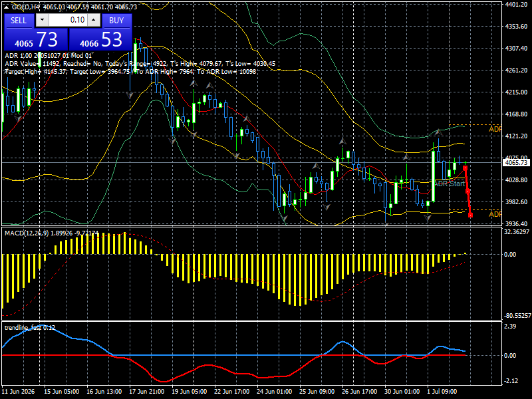Click the 11 Jun 2026 date label
The width and height of the screenshot is (532, 399).
[19, 392]
